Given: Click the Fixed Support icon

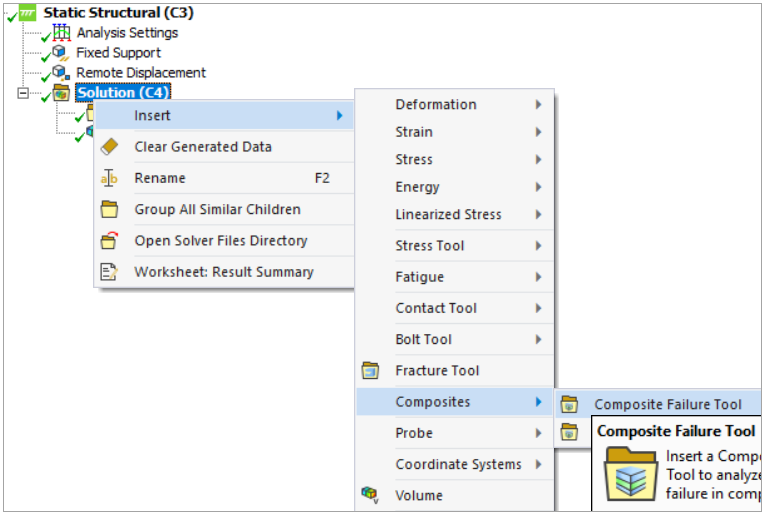Looking at the screenshot, I should (62, 53).
